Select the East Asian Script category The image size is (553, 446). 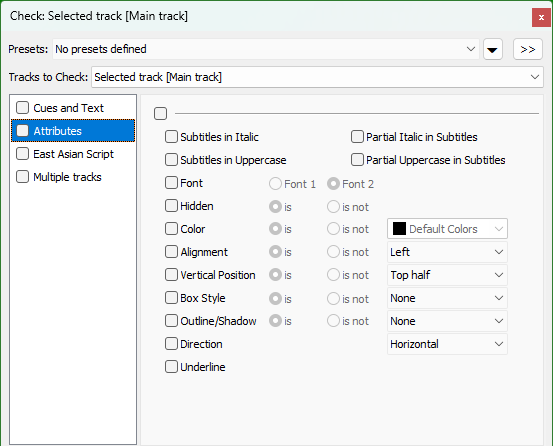pos(73,154)
